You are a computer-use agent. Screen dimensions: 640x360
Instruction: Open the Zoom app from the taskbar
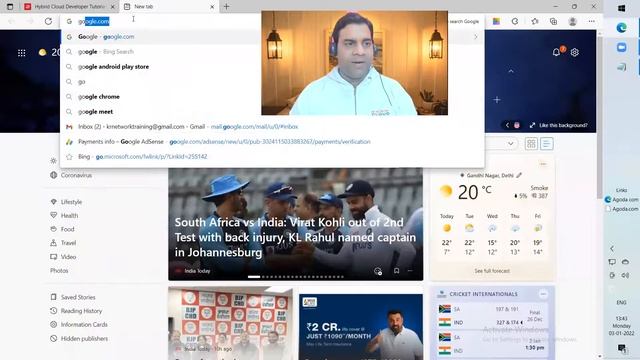pyautogui.click(x=622, y=47)
